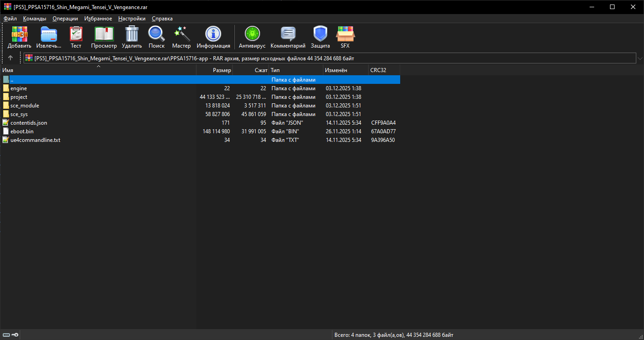Click the Добавить (Add) toolbar icon
This screenshot has width=644, height=340.
tap(19, 34)
